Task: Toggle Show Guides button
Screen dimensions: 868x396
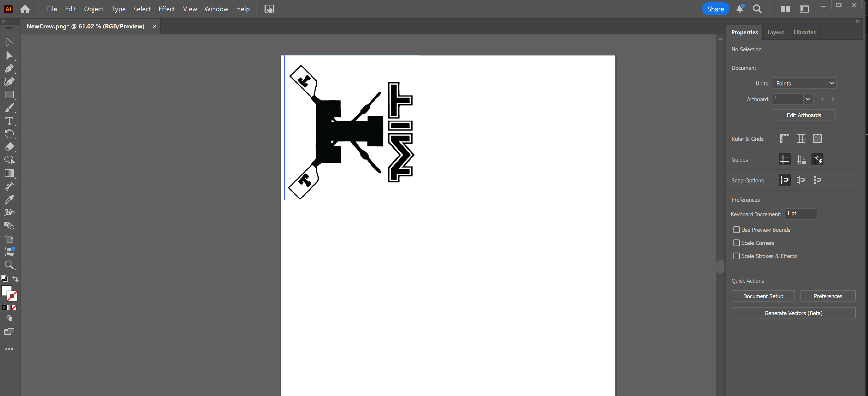Action: click(784, 159)
